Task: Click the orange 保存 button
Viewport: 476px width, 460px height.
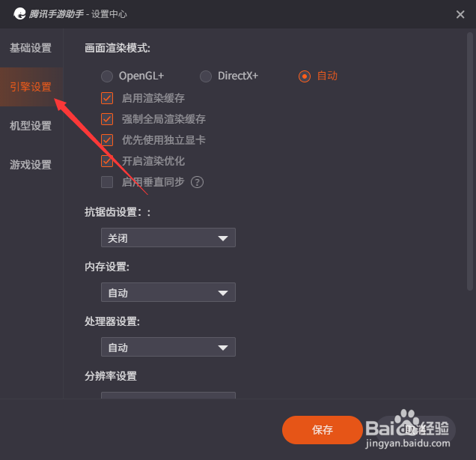Action: [323, 430]
